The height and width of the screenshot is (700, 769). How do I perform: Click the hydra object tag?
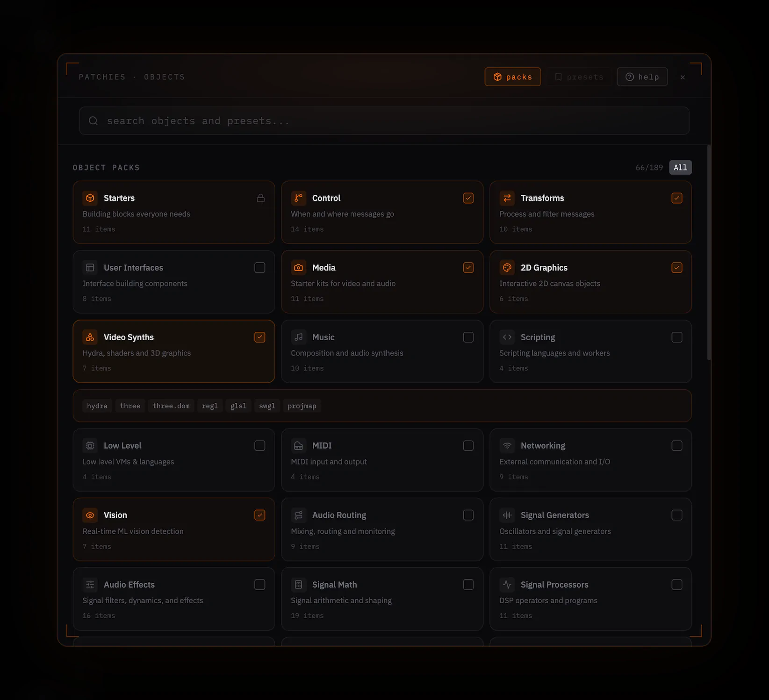click(97, 406)
